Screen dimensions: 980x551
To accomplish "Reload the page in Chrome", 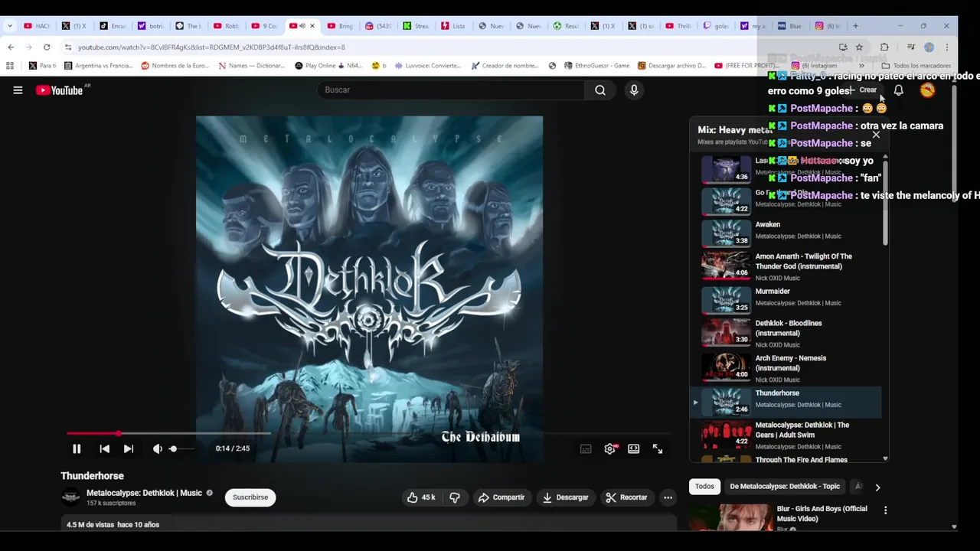I will point(47,47).
